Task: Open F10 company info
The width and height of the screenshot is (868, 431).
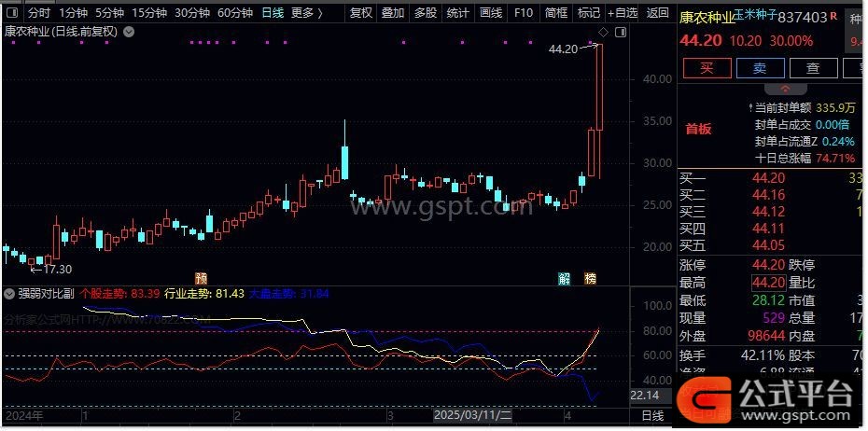Action: click(x=523, y=13)
